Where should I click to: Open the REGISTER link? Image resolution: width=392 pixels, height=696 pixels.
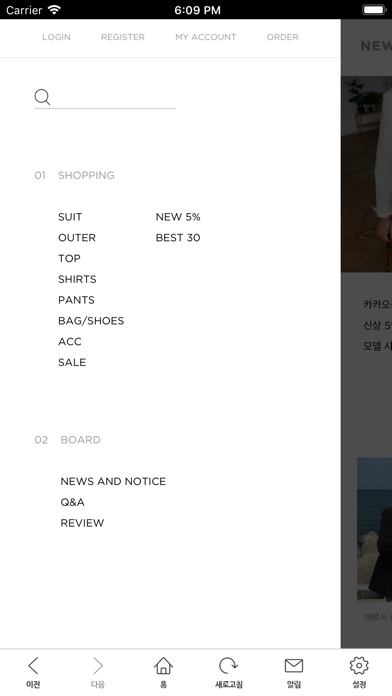123,37
